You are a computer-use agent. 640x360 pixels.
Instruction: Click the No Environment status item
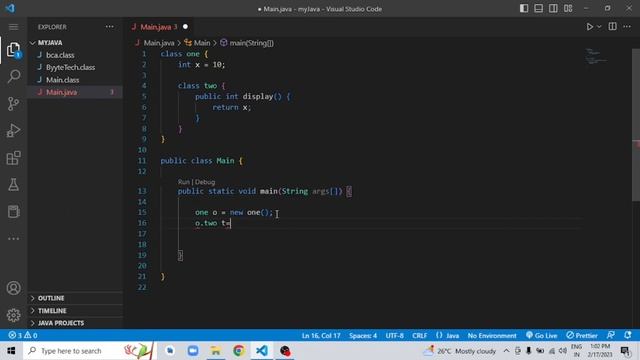[x=492, y=336]
